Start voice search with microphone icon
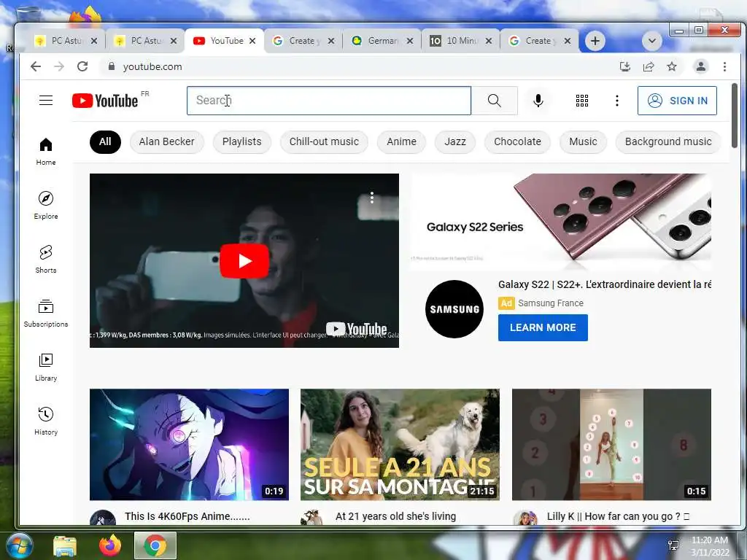The height and width of the screenshot is (560, 747). click(538, 101)
